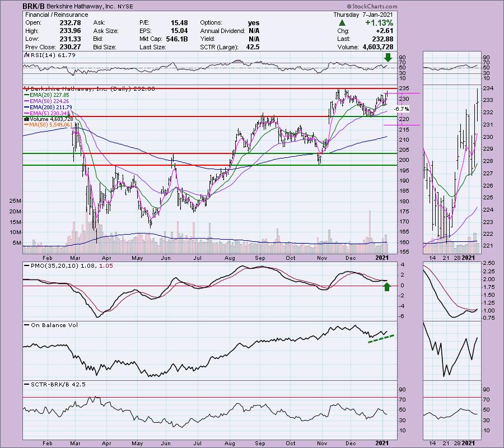Click the Low price value 231.33
Viewport: 504px width, 448px height.
tap(70, 39)
